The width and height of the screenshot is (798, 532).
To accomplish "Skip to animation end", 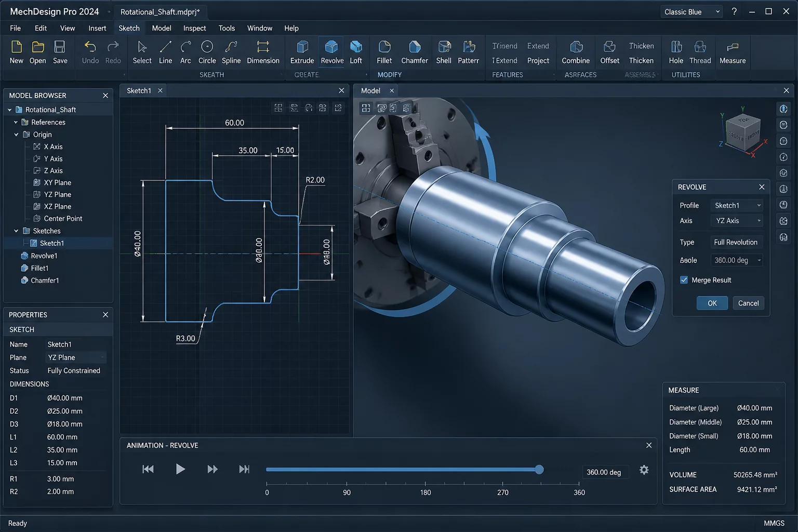I will click(x=244, y=469).
